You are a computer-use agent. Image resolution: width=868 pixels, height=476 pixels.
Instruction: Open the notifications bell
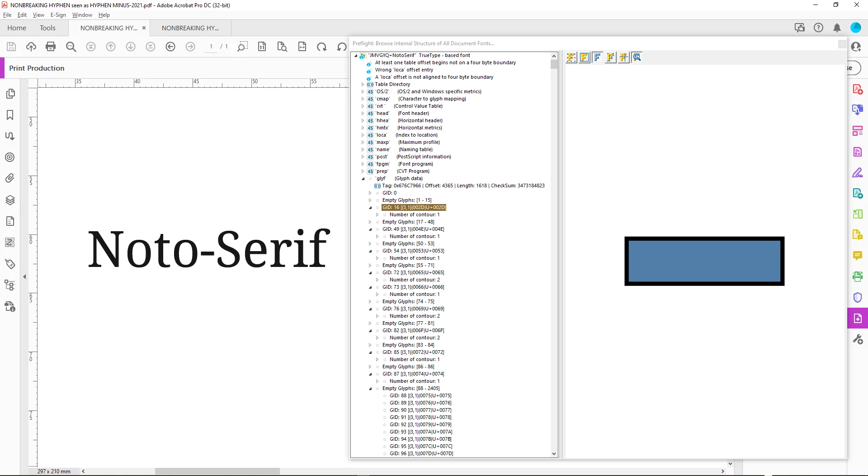tap(837, 28)
